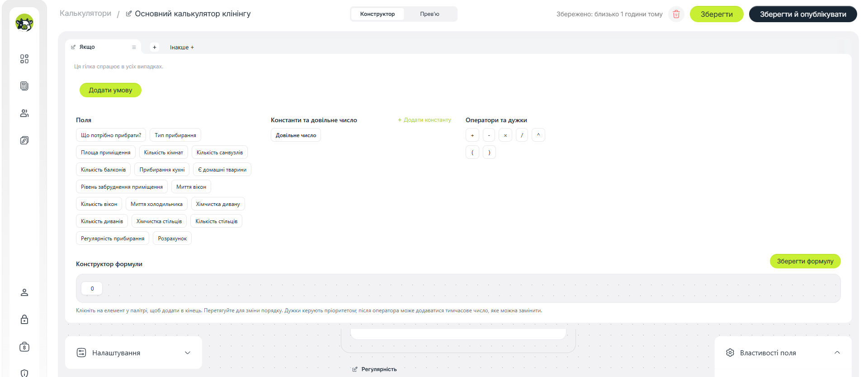Click the Зберегти формулу button
Screen dimensions: 868x377
(805, 261)
